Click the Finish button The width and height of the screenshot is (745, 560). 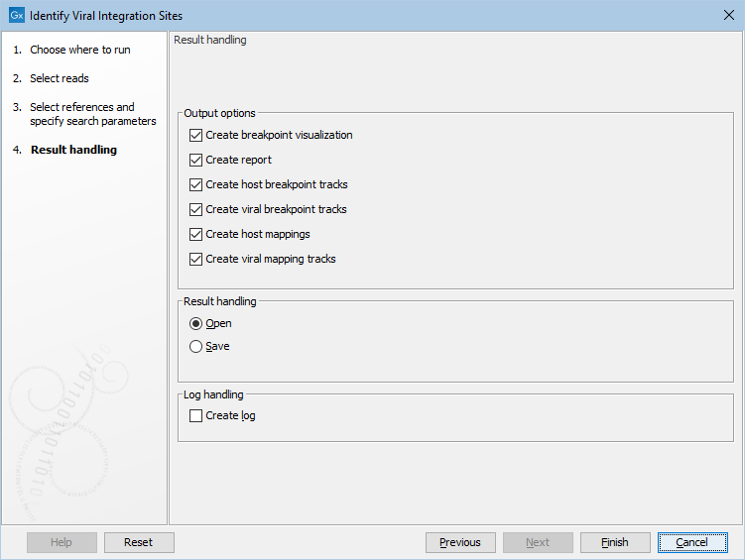coord(615,542)
